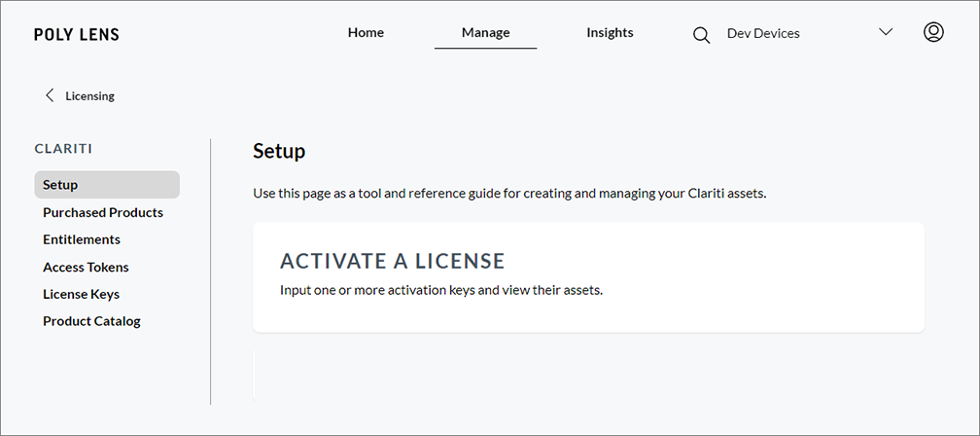Open License Keys in the sidebar
Image resolution: width=980 pixels, height=436 pixels.
click(x=81, y=294)
